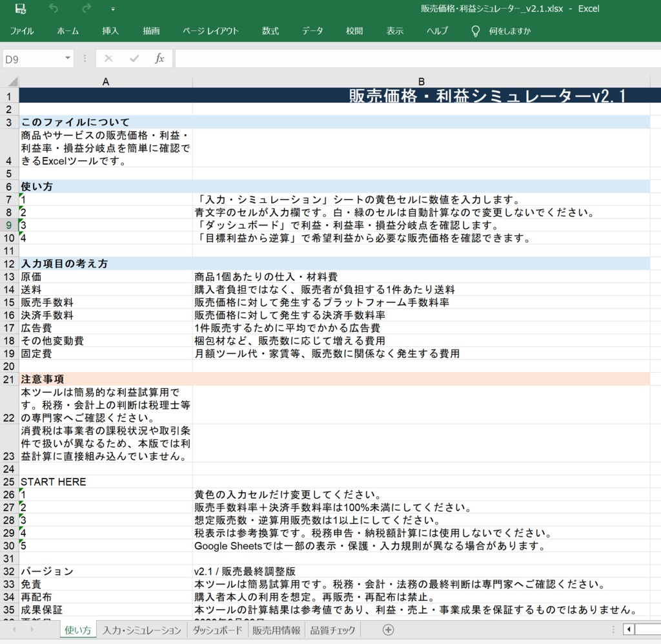
Task: Select the 注意事項 heading cell
Action: (x=106, y=379)
